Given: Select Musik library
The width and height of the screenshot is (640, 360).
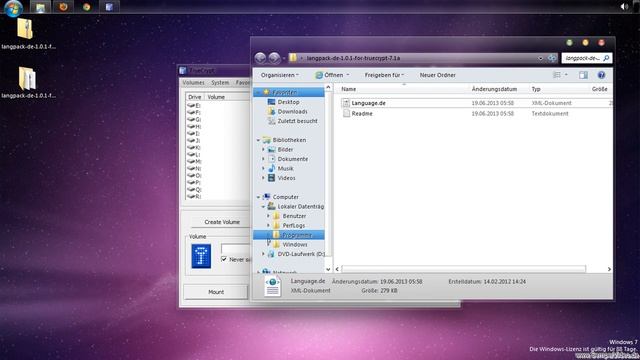Looking at the screenshot, I should pyautogui.click(x=285, y=169).
